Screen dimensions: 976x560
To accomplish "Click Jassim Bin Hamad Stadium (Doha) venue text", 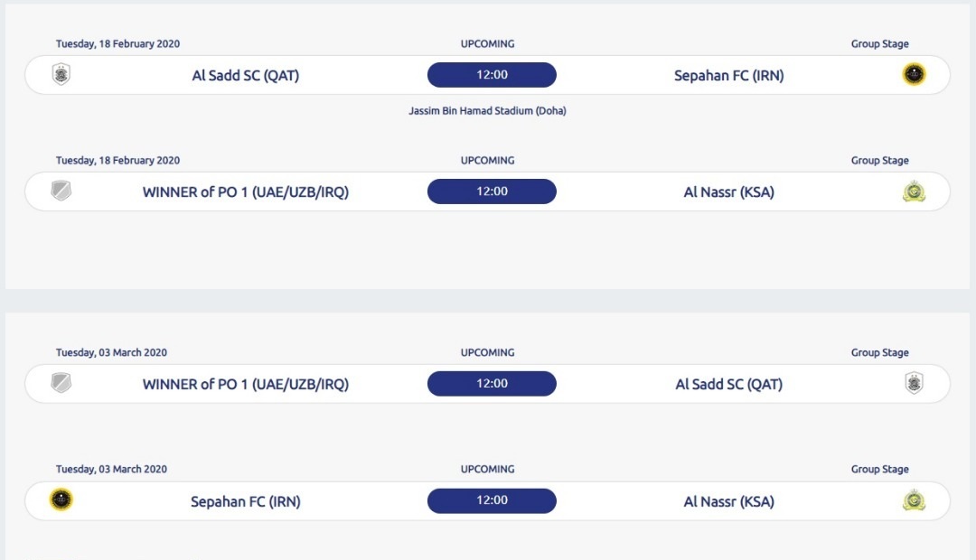I will click(x=488, y=111).
